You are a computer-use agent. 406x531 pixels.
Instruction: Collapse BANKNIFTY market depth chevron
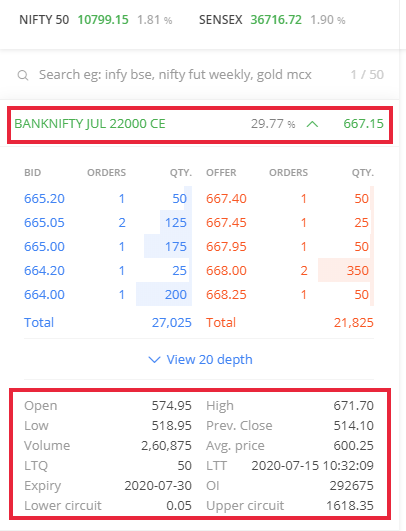[312, 124]
